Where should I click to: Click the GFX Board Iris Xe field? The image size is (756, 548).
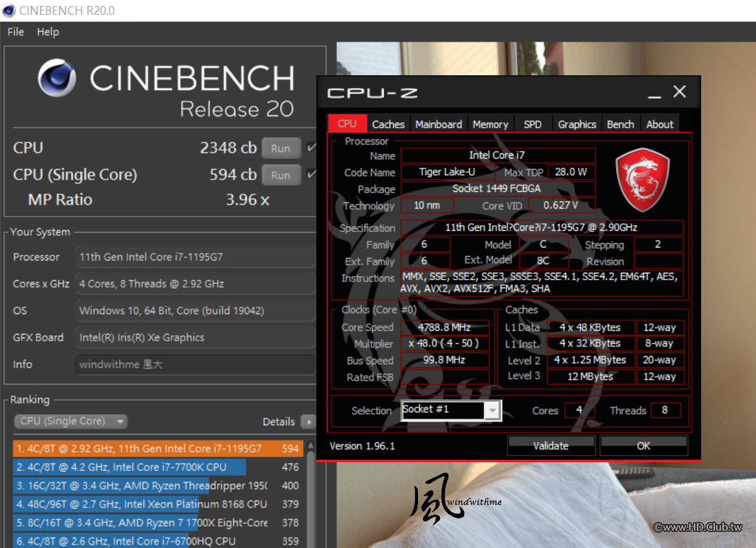click(x=195, y=338)
